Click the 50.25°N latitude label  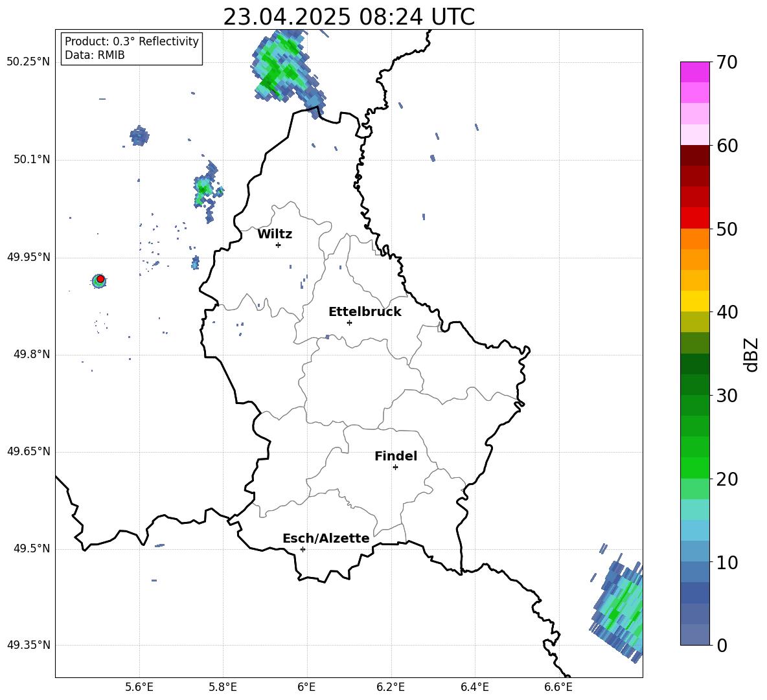pos(28,62)
